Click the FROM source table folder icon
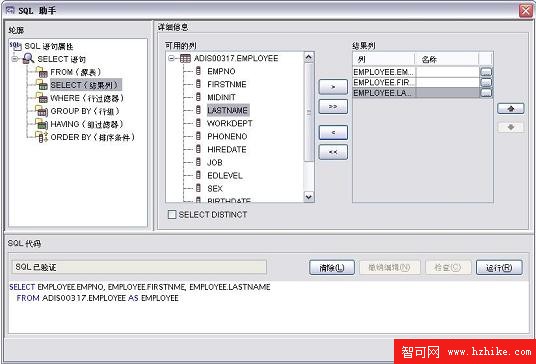This screenshot has width=536, height=364. click(42, 72)
